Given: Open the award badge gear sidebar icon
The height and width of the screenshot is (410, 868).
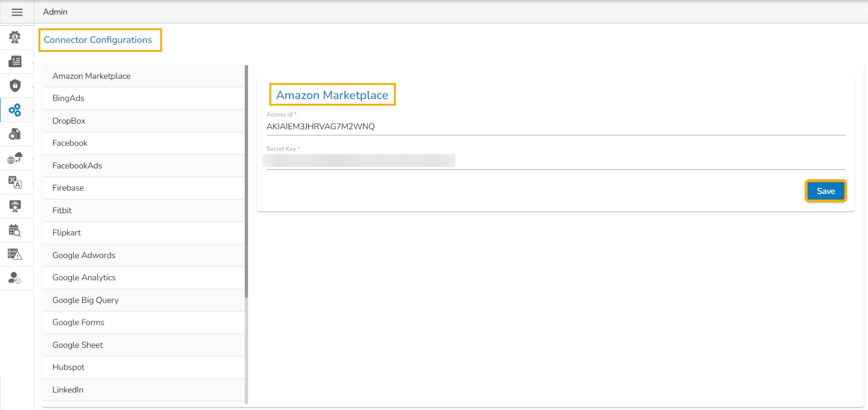Looking at the screenshot, I should (15, 37).
